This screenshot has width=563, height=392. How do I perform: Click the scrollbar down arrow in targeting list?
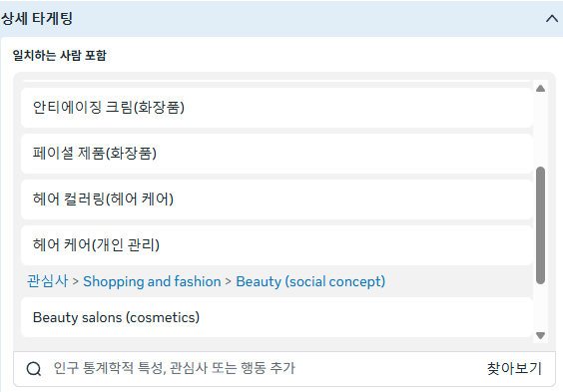(x=540, y=336)
